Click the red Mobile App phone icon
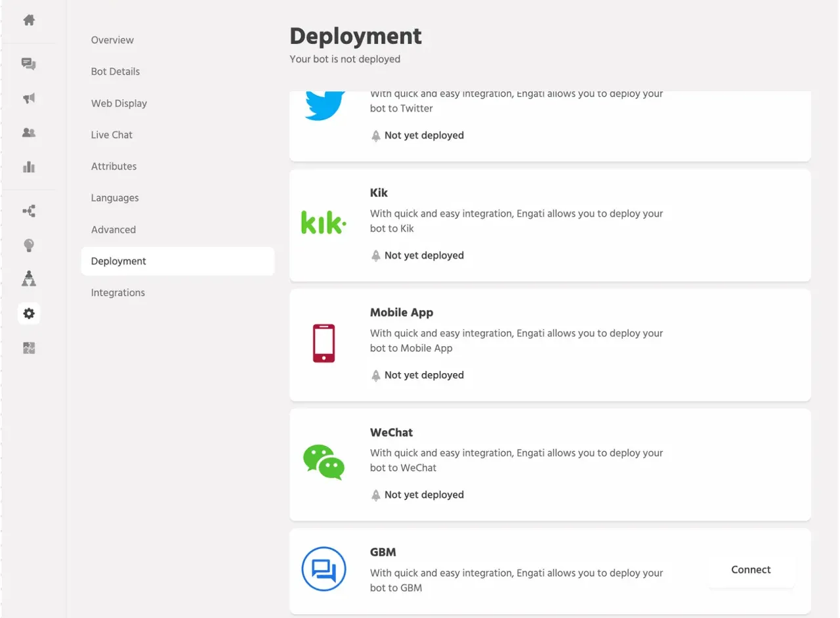Viewport: 840px width, 618px height. click(x=324, y=343)
